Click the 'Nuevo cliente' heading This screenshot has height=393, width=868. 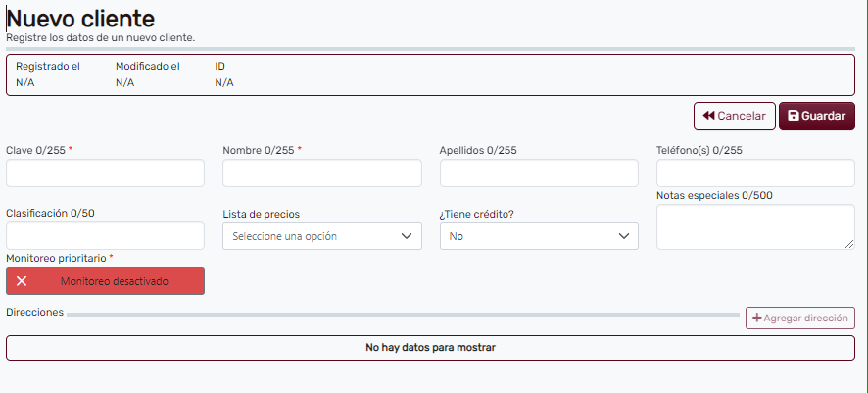click(x=80, y=19)
